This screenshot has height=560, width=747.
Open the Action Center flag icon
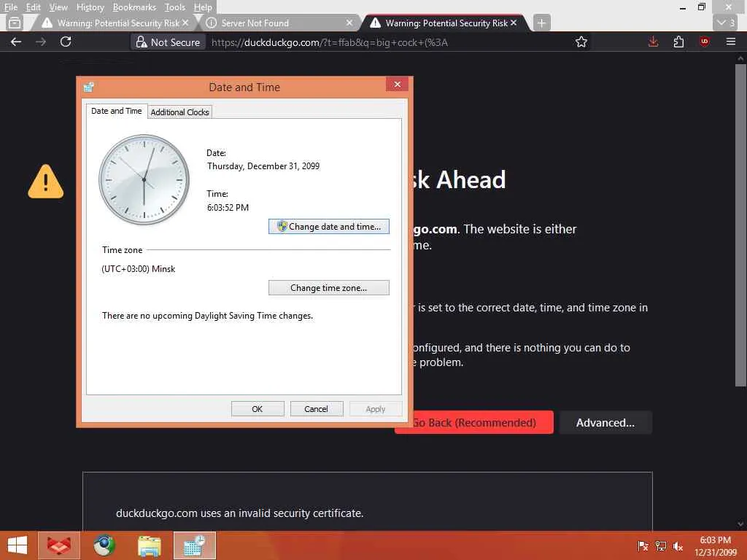(x=643, y=546)
